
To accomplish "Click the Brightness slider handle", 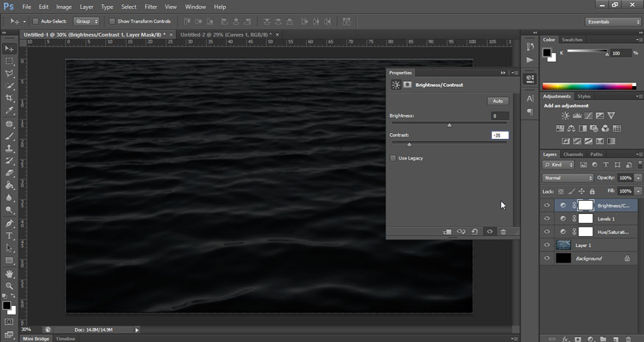I will (x=450, y=125).
